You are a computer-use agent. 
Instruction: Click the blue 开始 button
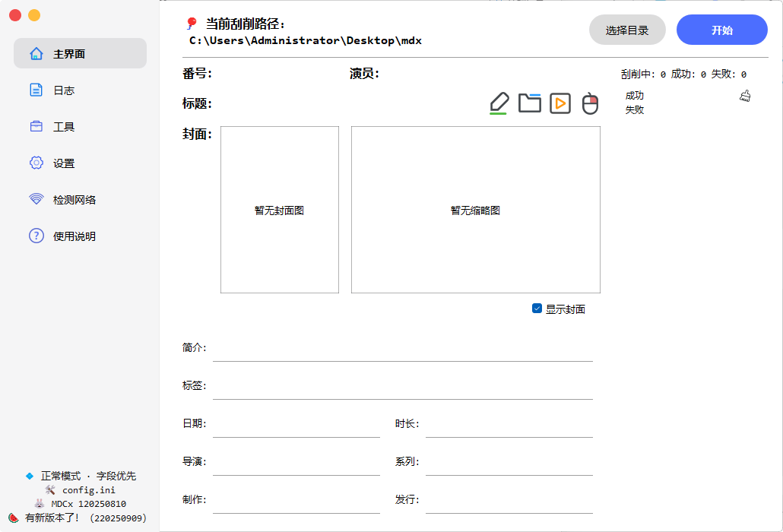(x=721, y=30)
